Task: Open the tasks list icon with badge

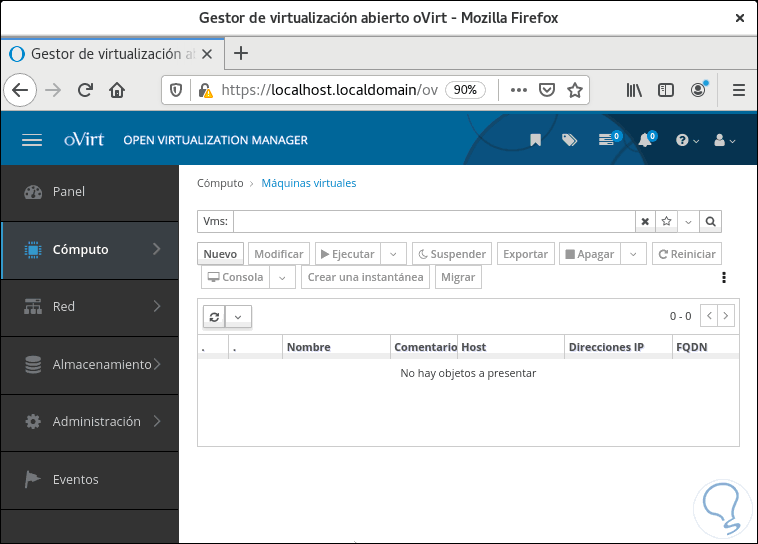Action: pos(608,139)
